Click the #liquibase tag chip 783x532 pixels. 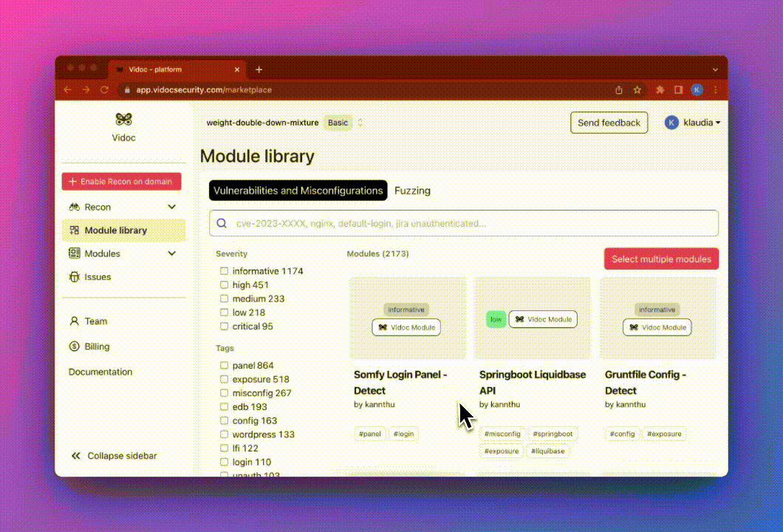548,451
